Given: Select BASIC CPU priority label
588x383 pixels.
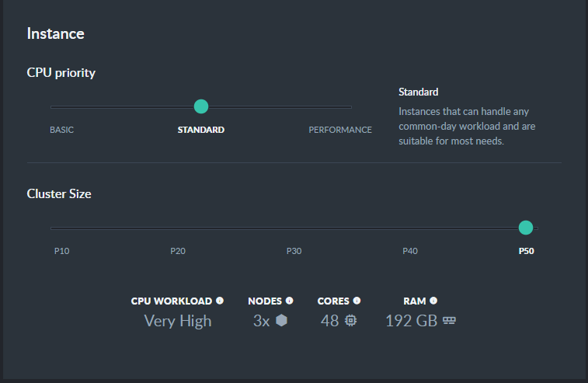Looking at the screenshot, I should point(62,130).
